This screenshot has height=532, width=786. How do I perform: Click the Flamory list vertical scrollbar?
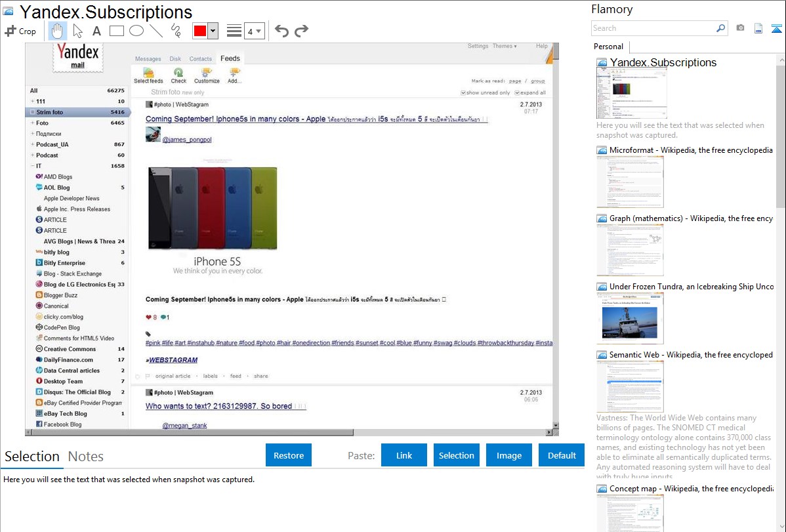tap(781, 135)
